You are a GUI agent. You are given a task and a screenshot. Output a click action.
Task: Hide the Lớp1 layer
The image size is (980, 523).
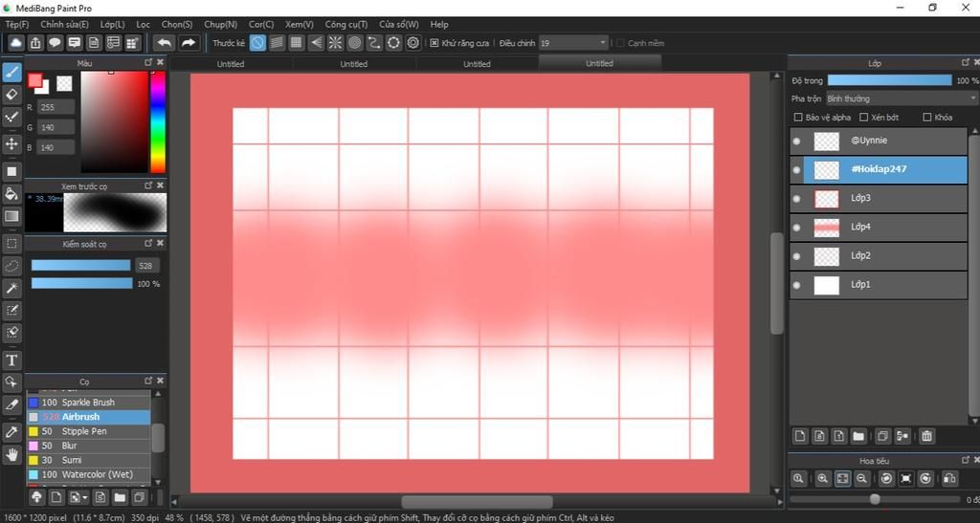[796, 285]
